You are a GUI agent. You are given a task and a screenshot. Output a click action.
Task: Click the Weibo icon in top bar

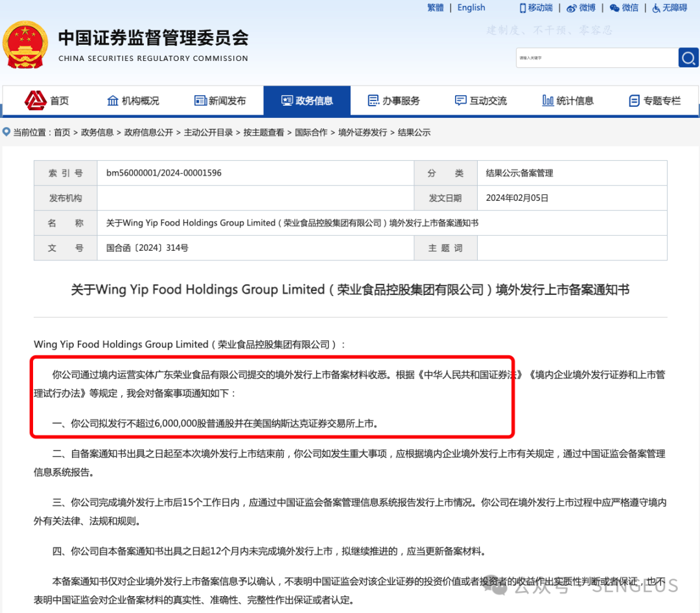[571, 8]
